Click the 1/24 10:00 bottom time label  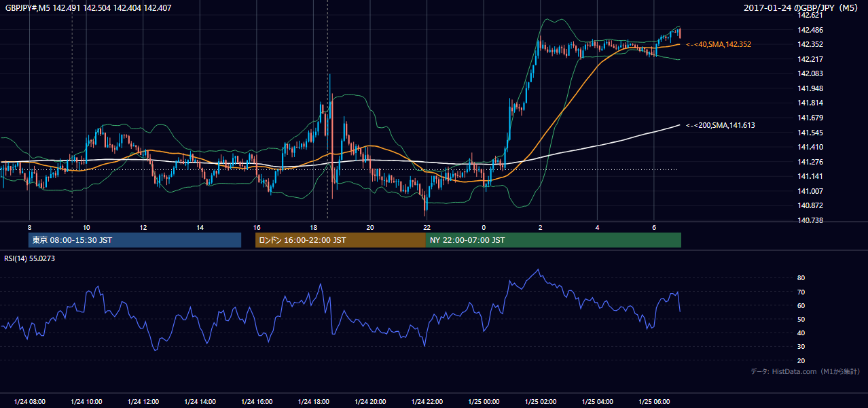tap(86, 402)
